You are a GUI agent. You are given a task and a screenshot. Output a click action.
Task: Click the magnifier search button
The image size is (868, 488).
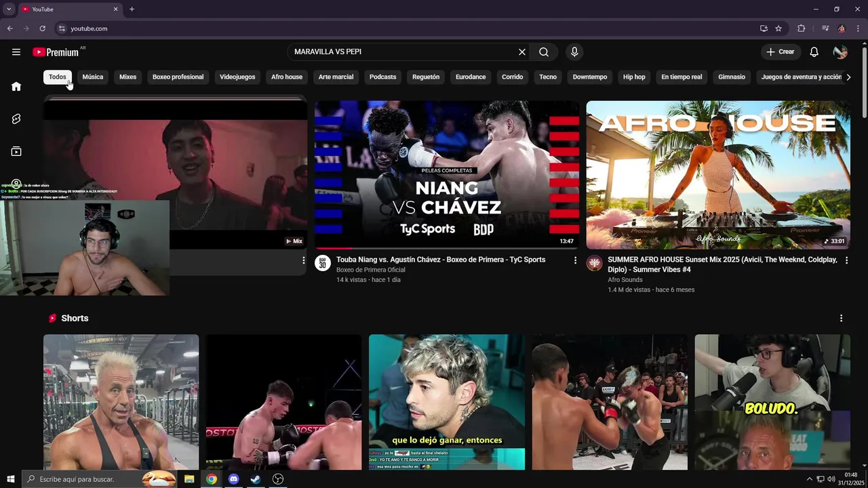point(544,52)
